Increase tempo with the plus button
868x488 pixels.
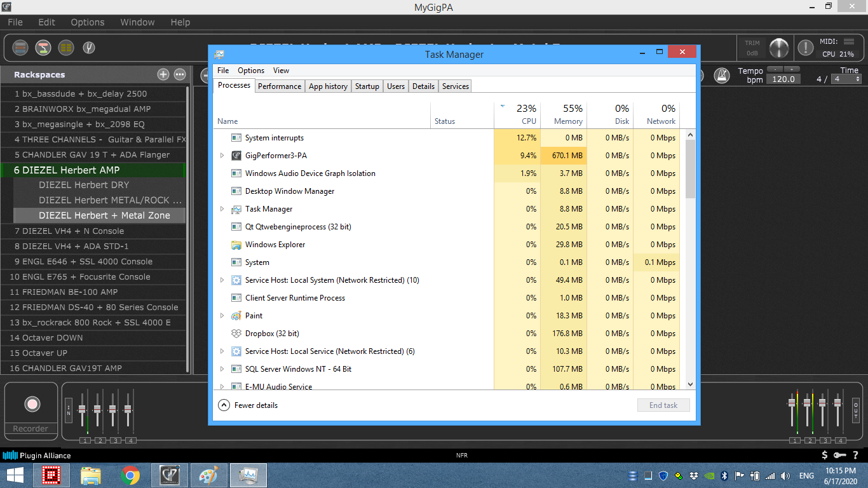(x=792, y=69)
